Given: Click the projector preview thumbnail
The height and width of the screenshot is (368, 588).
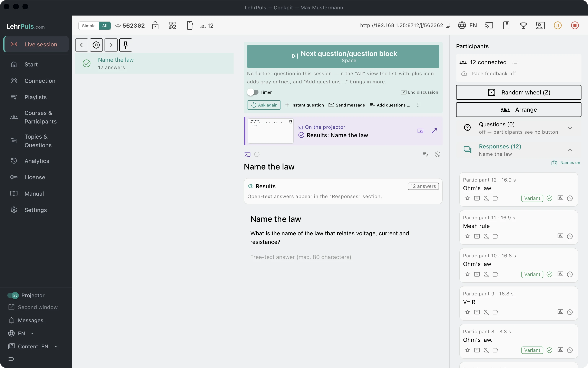Looking at the screenshot, I should 271,131.
